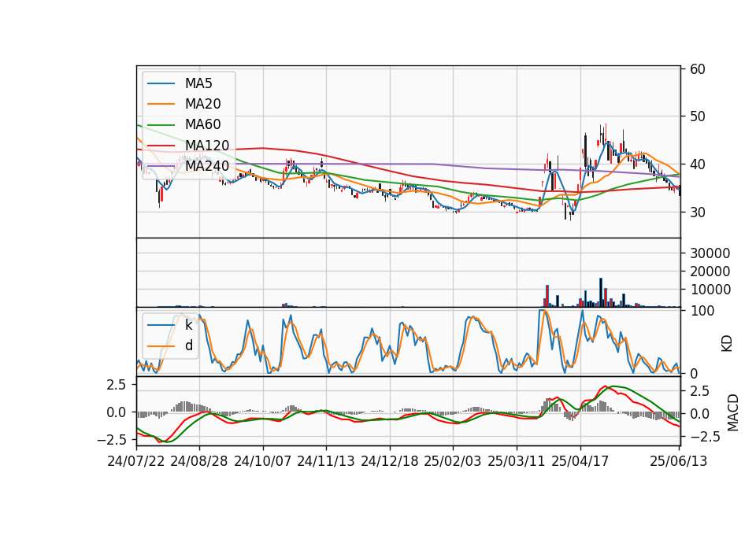The width and height of the screenshot is (756, 543).
Task: Click the 25/02/03 date axis label
Action: 453,461
